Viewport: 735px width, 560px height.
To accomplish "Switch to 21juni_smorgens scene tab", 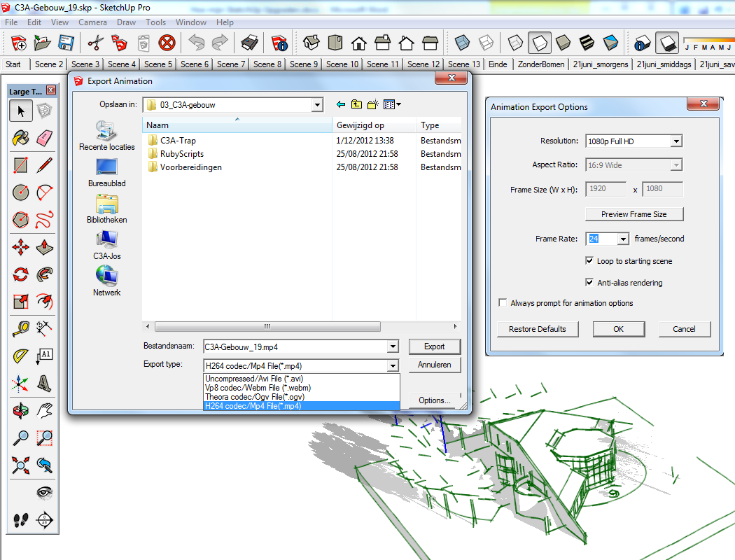I will click(x=601, y=64).
